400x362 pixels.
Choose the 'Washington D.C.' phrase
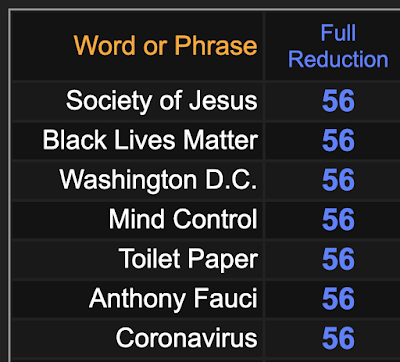158,179
